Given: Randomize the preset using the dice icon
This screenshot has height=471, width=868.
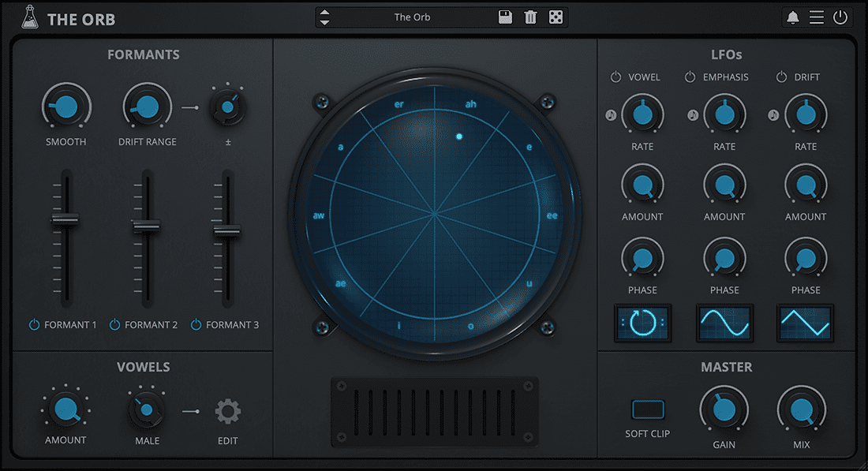Looking at the screenshot, I should [x=556, y=17].
